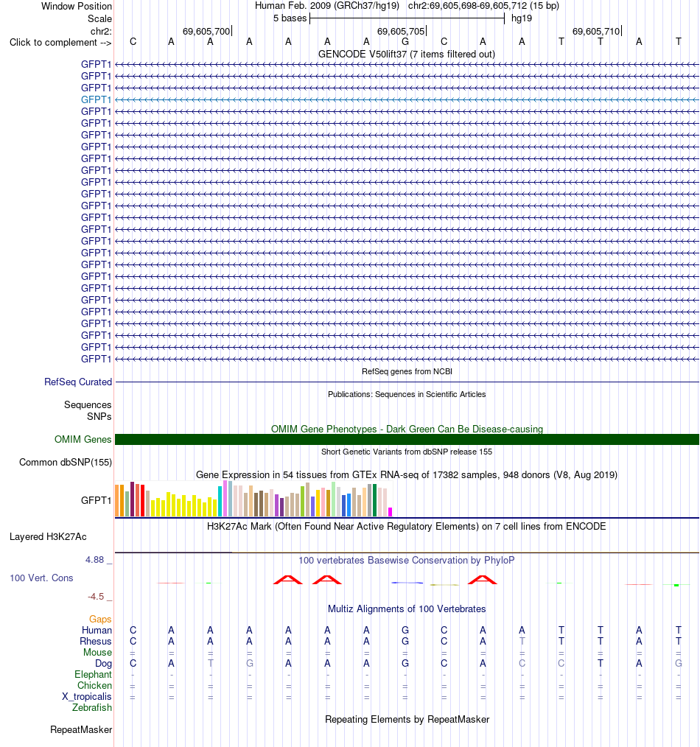Click the 'Rhesus' alignment row label

pos(96,641)
